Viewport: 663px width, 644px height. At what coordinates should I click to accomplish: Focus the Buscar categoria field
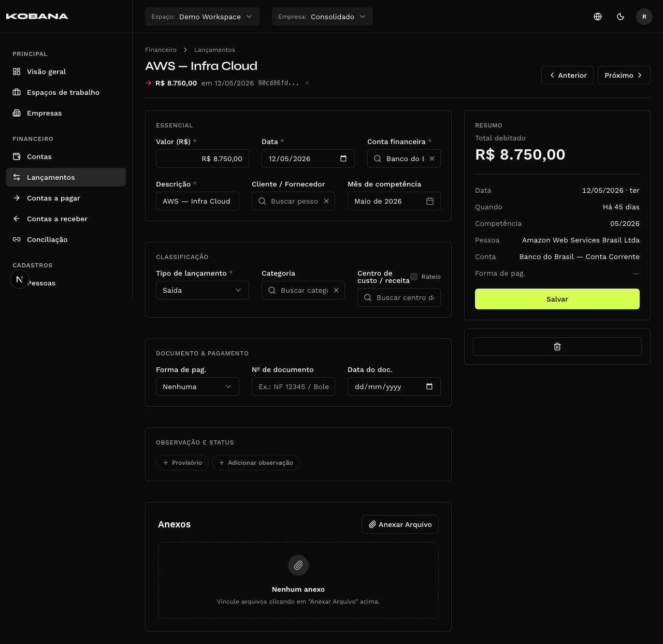point(303,290)
